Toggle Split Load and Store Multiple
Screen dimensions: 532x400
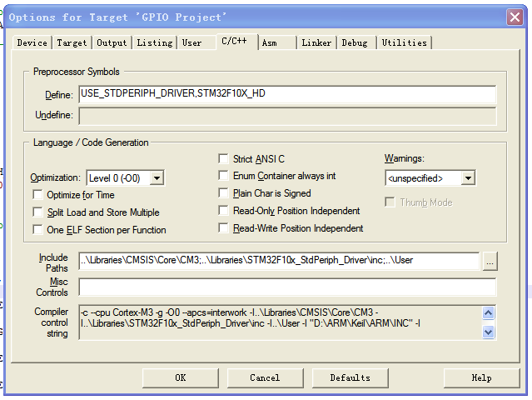tap(38, 212)
